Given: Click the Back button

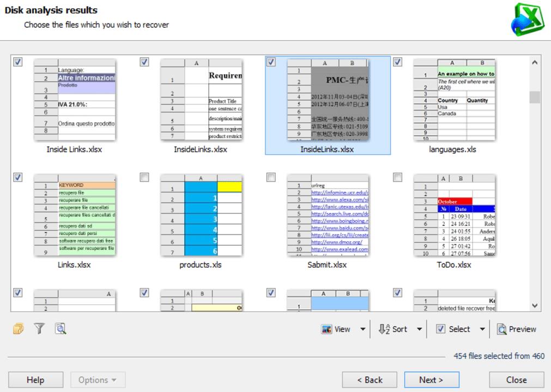Looking at the screenshot, I should 370,380.
